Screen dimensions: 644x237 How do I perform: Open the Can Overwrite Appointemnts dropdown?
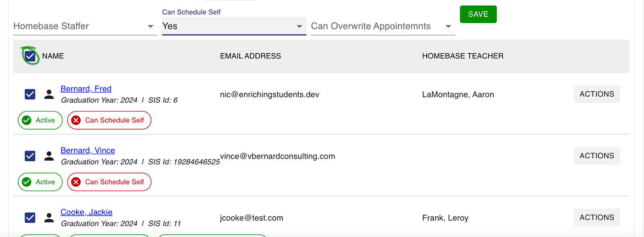[x=383, y=26]
